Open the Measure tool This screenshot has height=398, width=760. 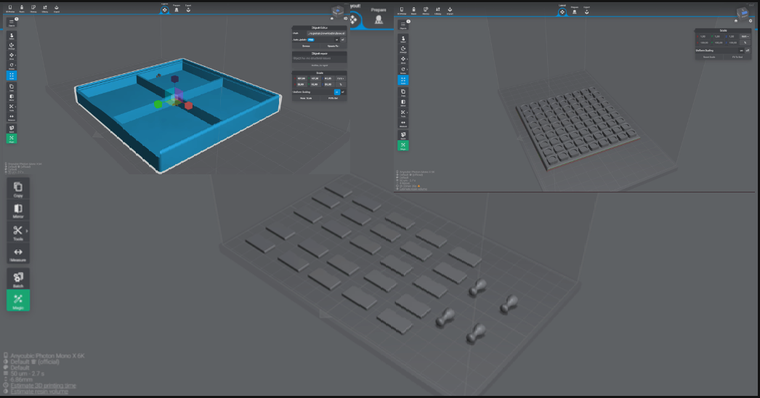pyautogui.click(x=18, y=254)
